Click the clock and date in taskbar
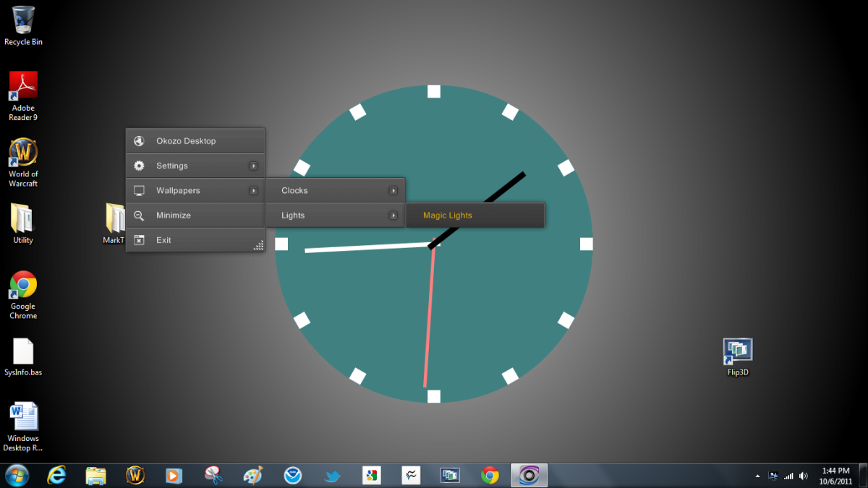 [x=835, y=475]
